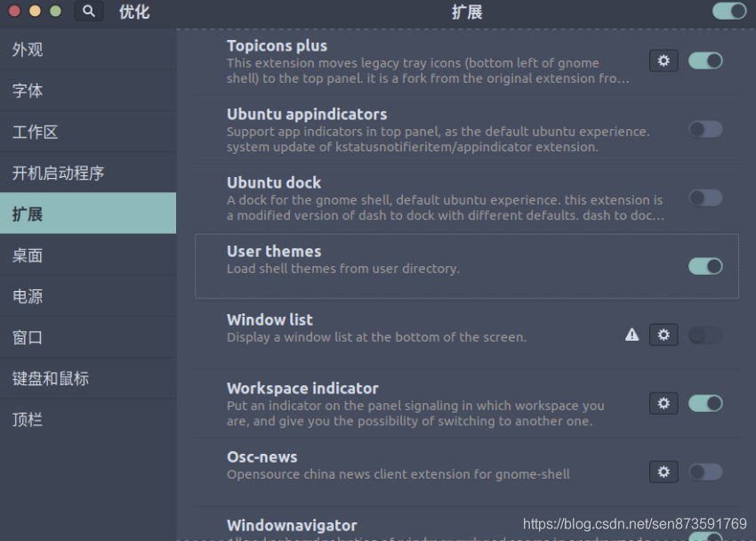The image size is (756, 541).
Task: Click 'Load shell themes from user directory' text
Action: (343, 269)
